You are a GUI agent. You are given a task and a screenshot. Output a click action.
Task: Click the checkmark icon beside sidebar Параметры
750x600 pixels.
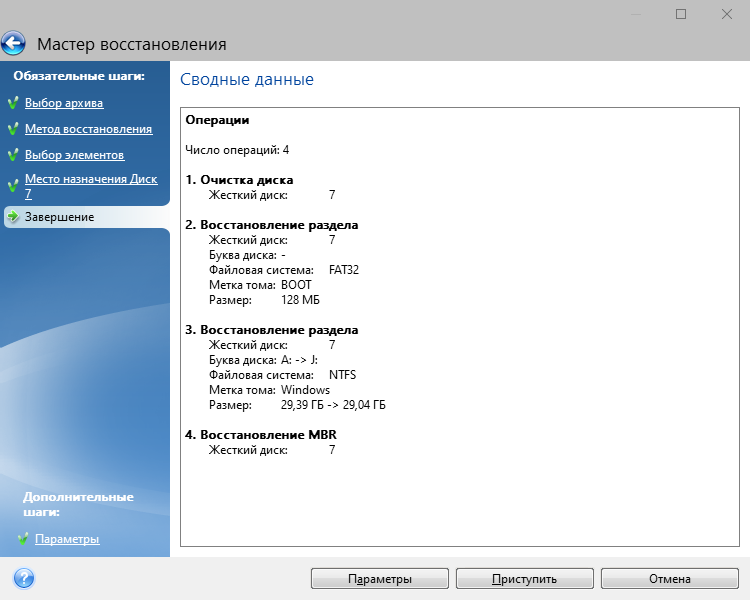(23, 539)
